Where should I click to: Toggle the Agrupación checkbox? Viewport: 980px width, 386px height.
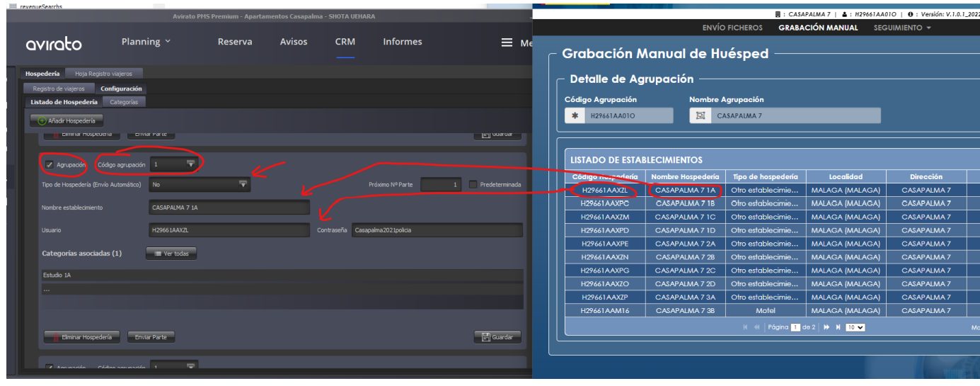[x=49, y=164]
